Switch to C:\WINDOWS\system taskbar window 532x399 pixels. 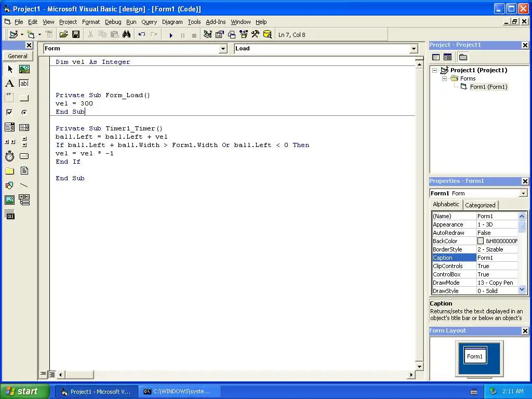[x=180, y=392]
